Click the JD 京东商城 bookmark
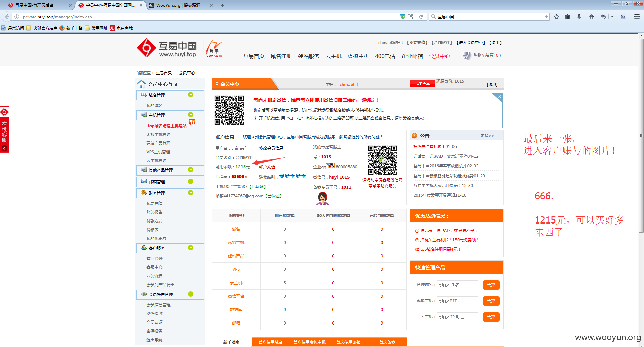Image resolution: width=644 pixels, height=347 pixels. (x=121, y=28)
